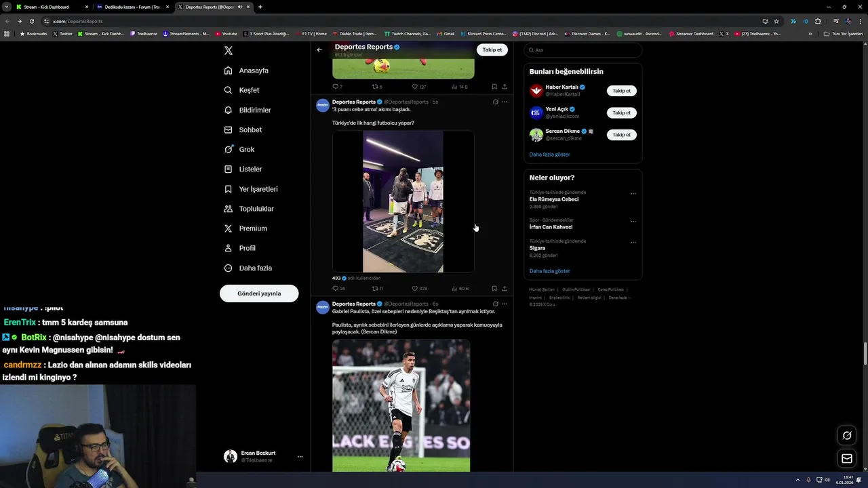Viewport: 868px width, 488px height.
Task: Click the Ara search field
Action: tap(583, 50)
